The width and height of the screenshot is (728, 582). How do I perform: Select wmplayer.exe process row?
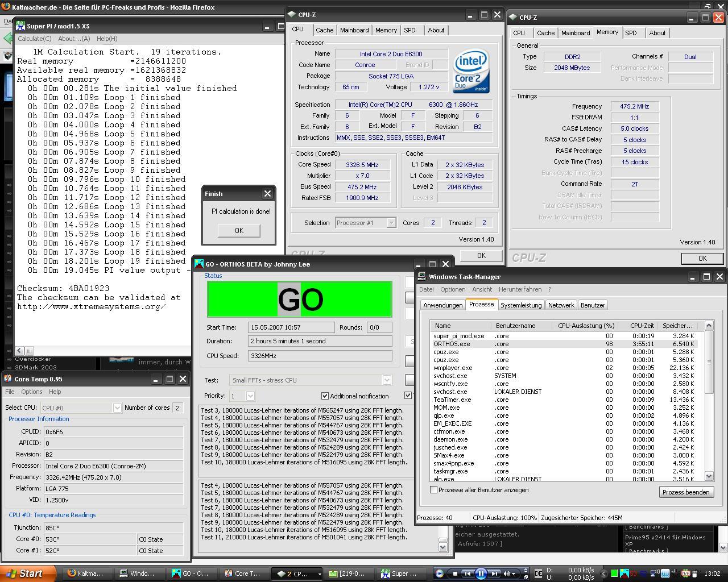tap(563, 368)
